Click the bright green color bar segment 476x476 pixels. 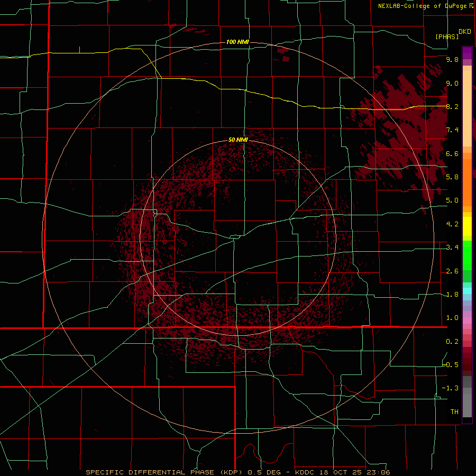[467, 255]
